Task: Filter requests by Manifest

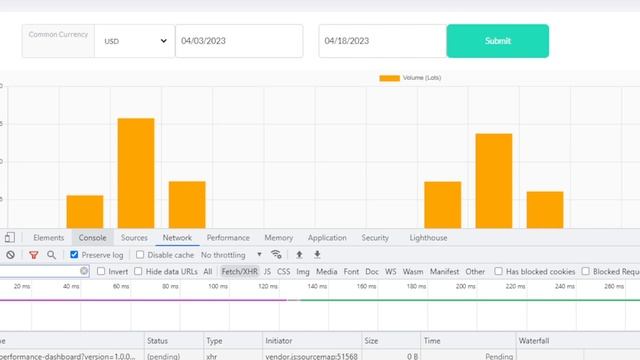Action: point(444,271)
